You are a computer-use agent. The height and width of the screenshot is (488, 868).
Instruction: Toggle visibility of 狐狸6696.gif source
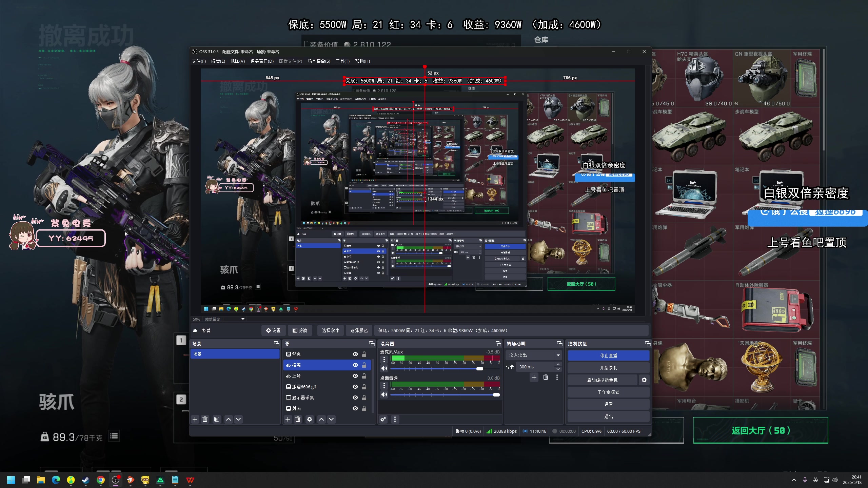[x=355, y=387]
